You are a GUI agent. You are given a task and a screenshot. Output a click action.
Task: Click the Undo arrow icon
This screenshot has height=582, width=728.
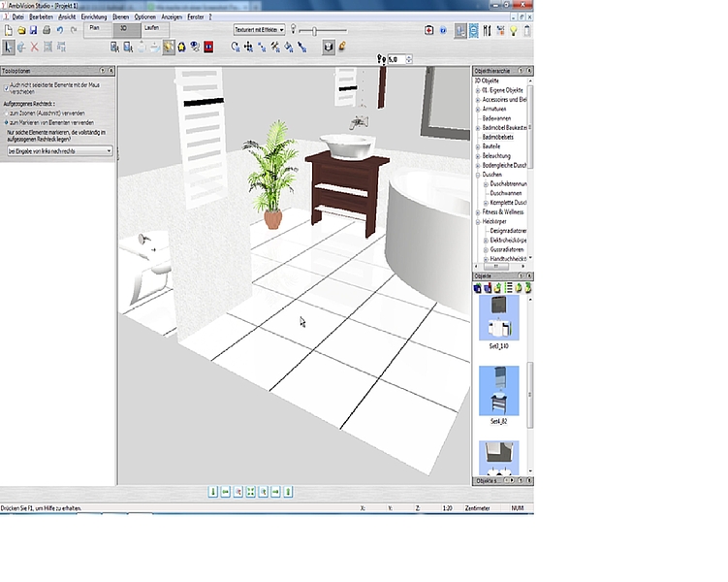[x=60, y=30]
